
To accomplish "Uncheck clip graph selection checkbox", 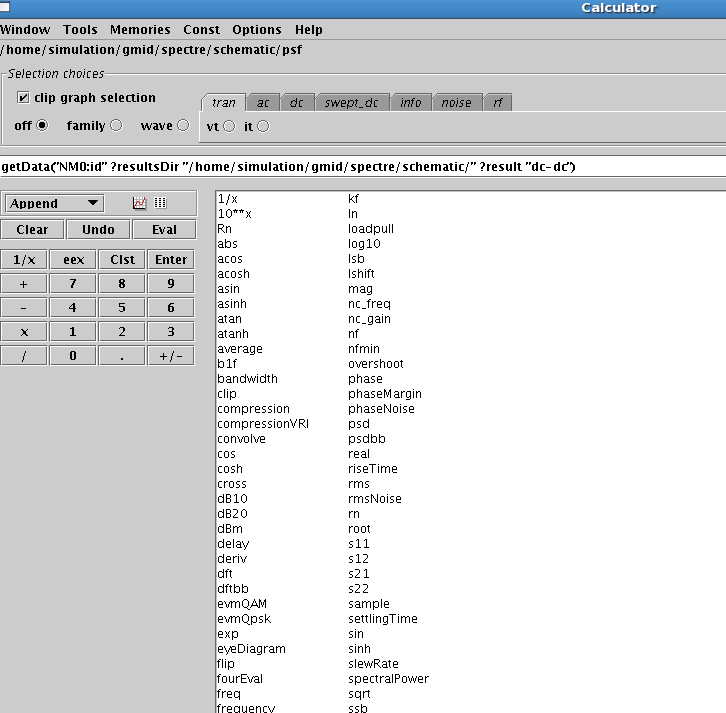I will [23, 98].
